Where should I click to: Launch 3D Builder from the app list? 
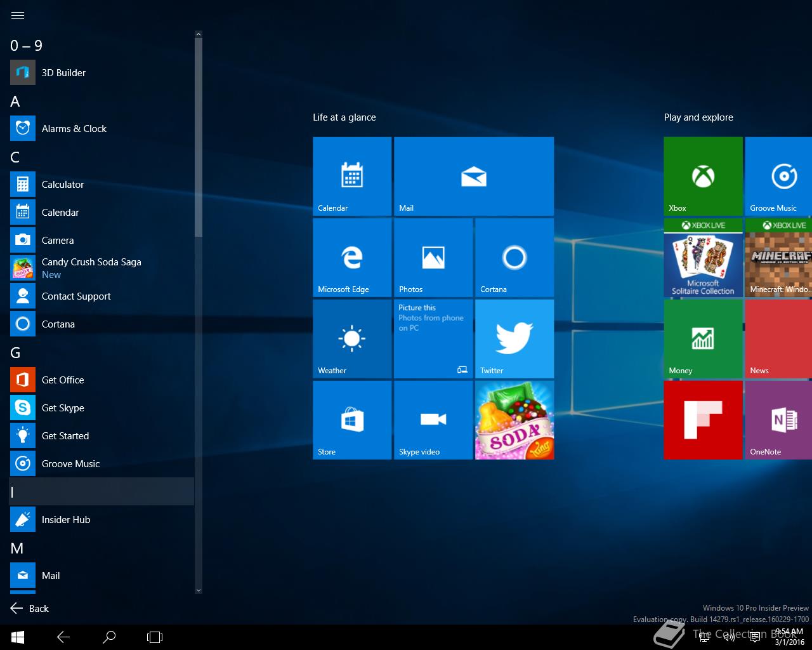coord(101,72)
